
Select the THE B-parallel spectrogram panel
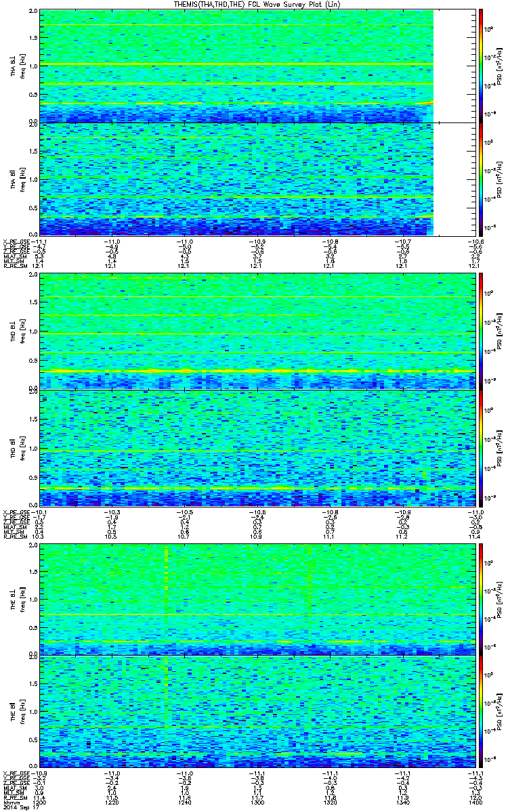256,712
